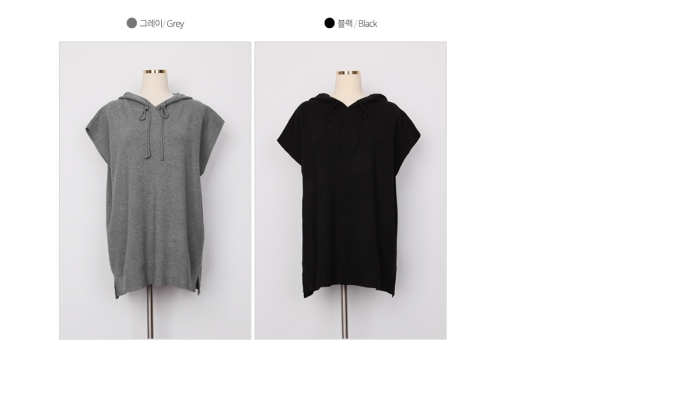Click the black top's hood

coord(323,98)
